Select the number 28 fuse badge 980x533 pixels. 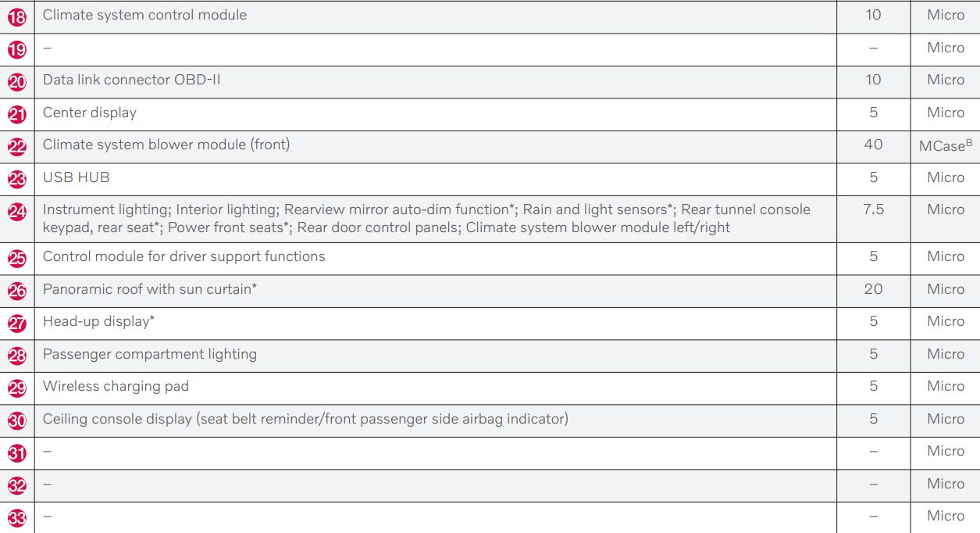17,356
